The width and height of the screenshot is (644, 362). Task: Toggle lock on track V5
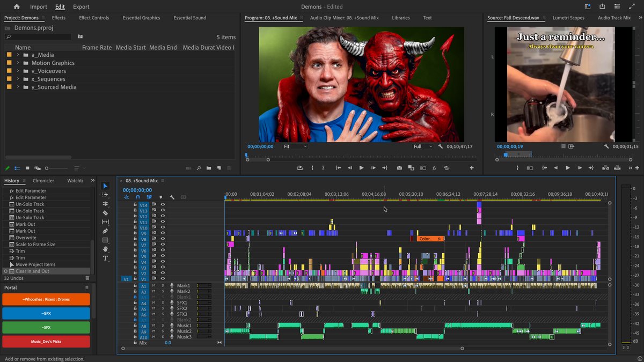coord(135,256)
